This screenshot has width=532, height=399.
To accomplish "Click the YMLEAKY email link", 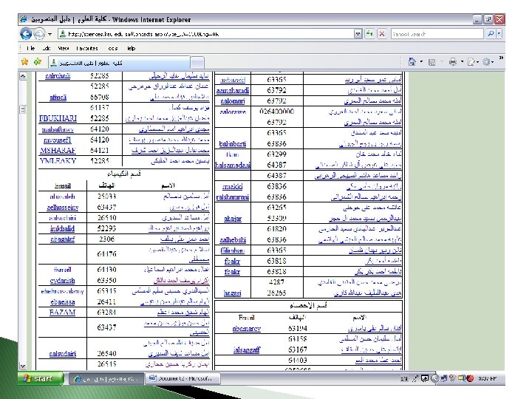I will tap(58, 161).
